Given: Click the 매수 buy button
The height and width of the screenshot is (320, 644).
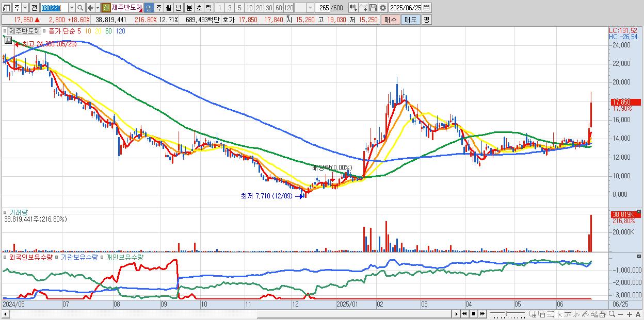Looking at the screenshot, I should [x=391, y=20].
